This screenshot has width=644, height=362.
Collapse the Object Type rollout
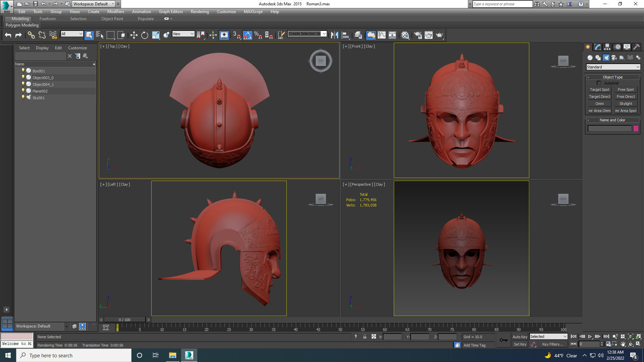pos(588,77)
